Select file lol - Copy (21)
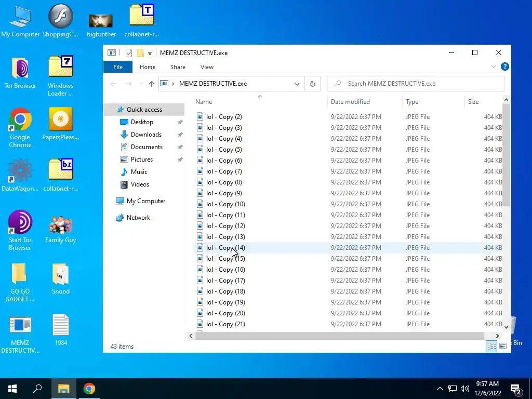The width and height of the screenshot is (532, 399). click(x=349, y=324)
